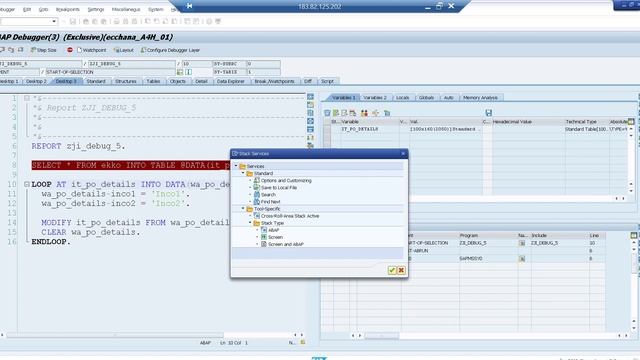The width and height of the screenshot is (640, 360).
Task: Confirm the Stack Services dialog with green checkmark
Action: 392,270
